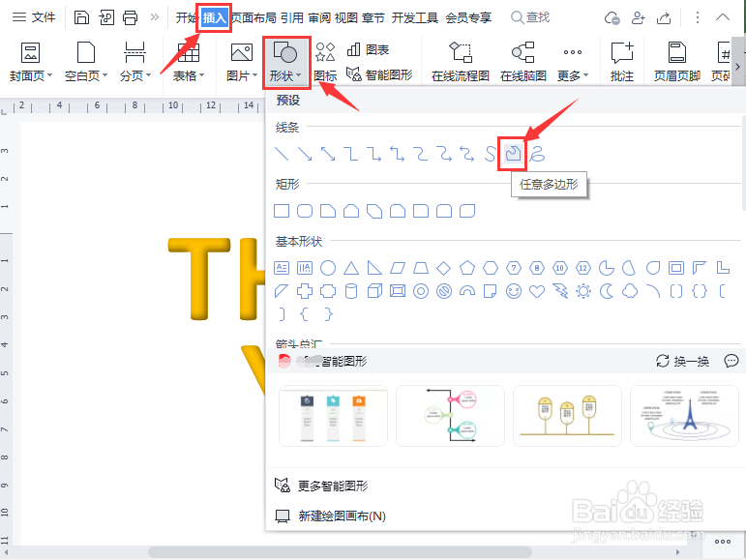The image size is (746, 560).
Task: Insert the smiley face shape
Action: point(514,291)
